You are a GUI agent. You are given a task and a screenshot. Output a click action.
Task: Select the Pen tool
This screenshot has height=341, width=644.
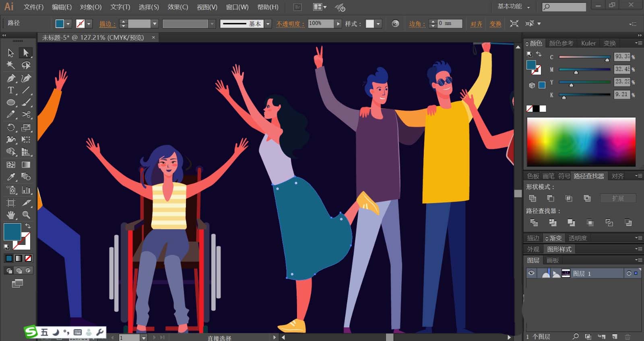click(11, 78)
